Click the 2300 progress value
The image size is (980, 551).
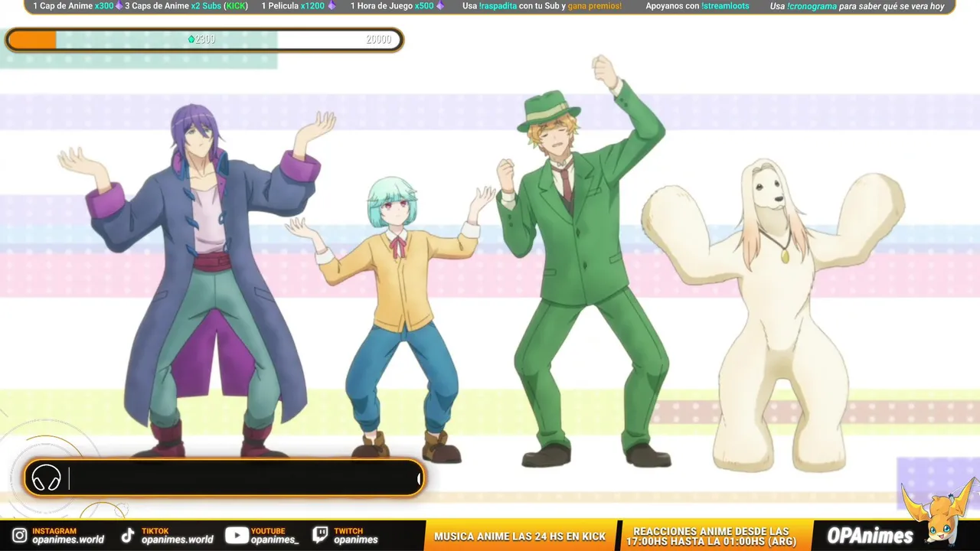point(205,40)
